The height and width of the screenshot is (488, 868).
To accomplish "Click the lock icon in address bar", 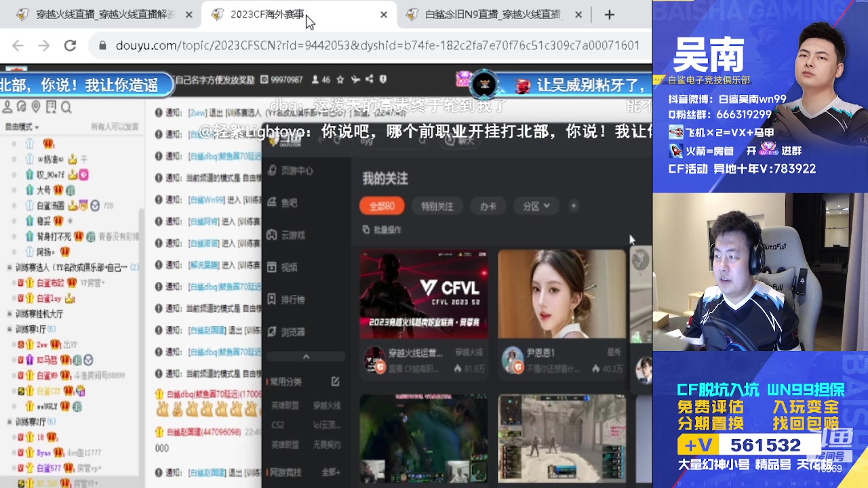I will click(103, 45).
